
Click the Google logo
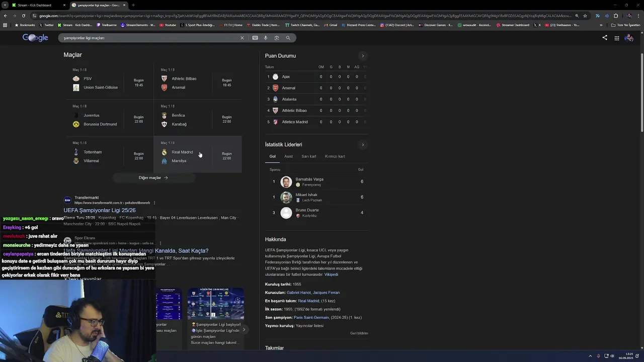[x=35, y=38]
